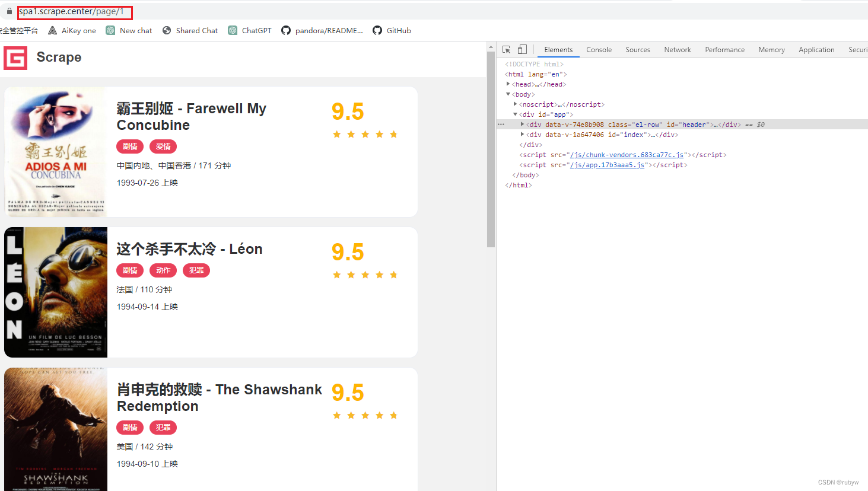
Task: Click 中国内地、中国香港 / 171 分钟 text
Action: point(174,165)
